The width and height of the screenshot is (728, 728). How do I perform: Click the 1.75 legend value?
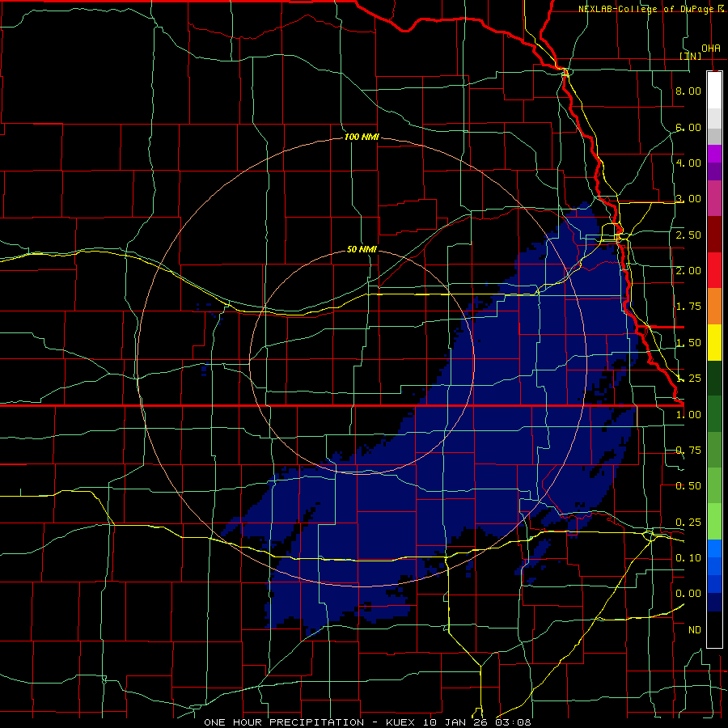pyautogui.click(x=688, y=307)
